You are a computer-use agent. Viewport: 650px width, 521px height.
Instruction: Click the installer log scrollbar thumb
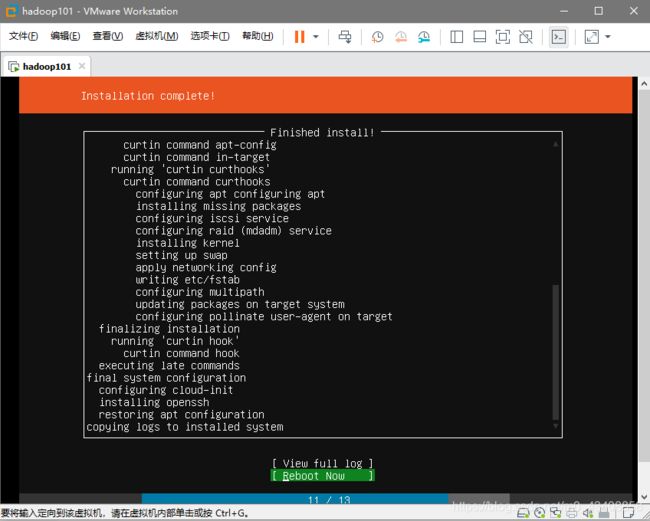coord(555,352)
